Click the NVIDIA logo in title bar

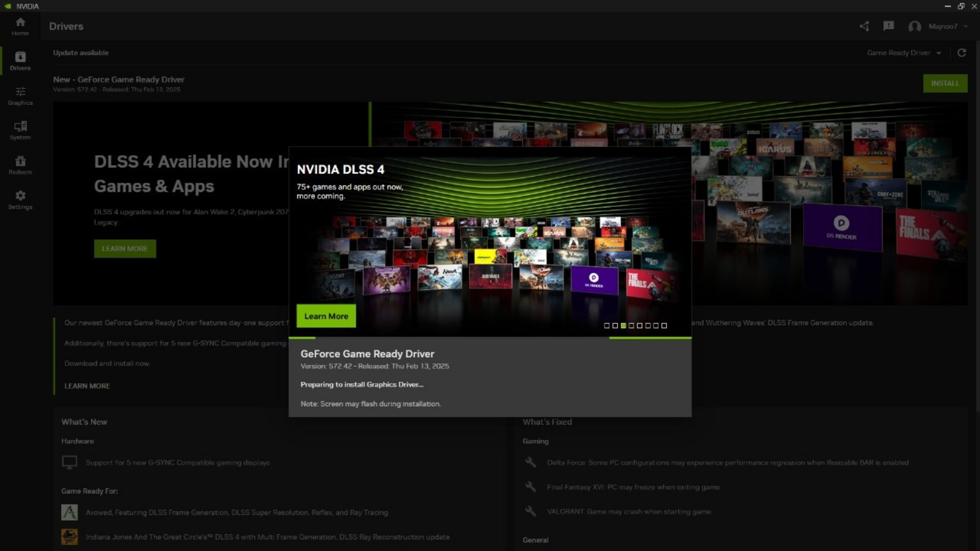tap(8, 6)
